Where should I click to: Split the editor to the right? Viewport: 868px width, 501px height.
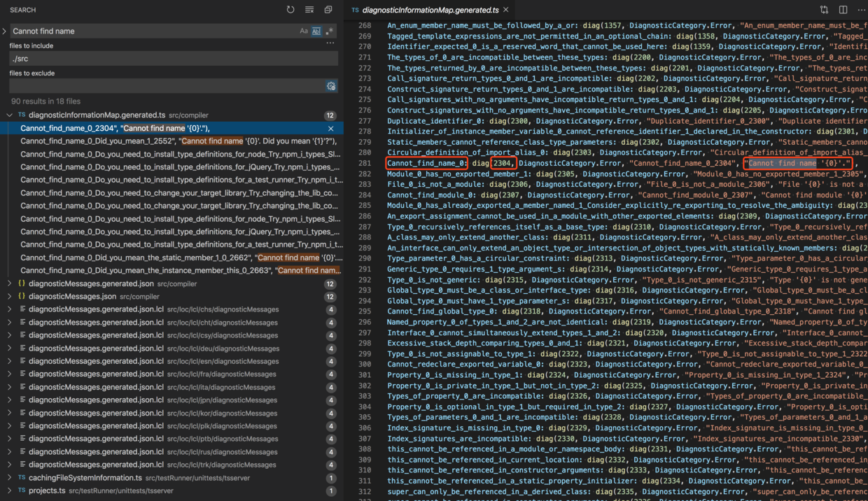pyautogui.click(x=843, y=10)
